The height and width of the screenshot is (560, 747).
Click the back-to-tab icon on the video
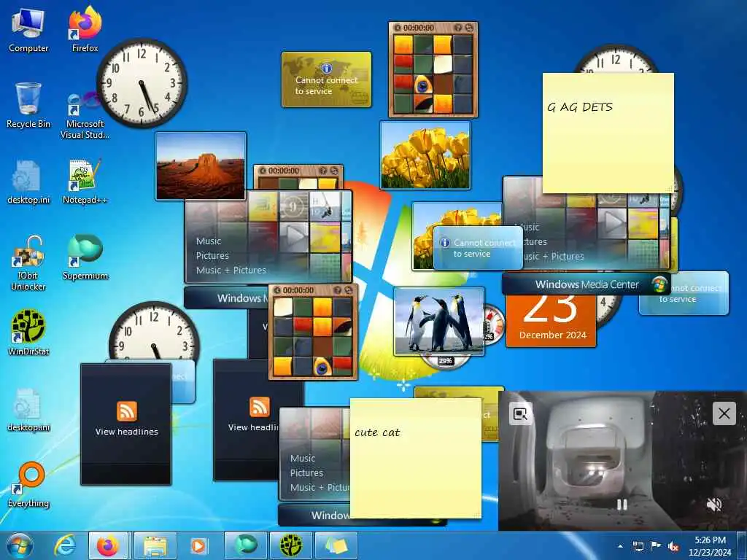(520, 414)
